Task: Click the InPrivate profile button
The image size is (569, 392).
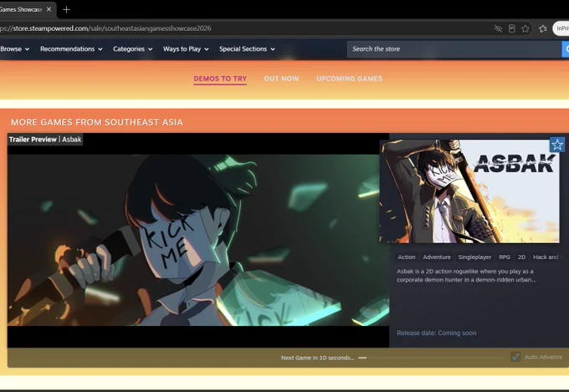Action: tap(561, 28)
